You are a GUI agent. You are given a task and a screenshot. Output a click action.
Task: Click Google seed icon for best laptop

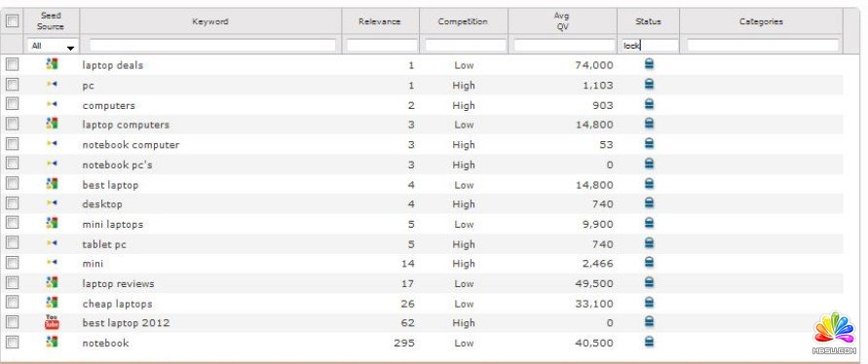point(52,183)
